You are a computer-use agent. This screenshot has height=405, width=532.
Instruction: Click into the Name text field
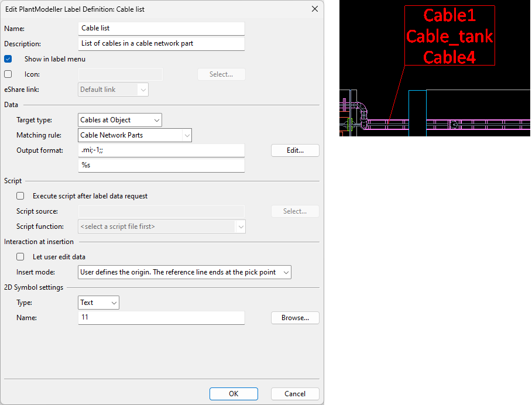pos(161,28)
